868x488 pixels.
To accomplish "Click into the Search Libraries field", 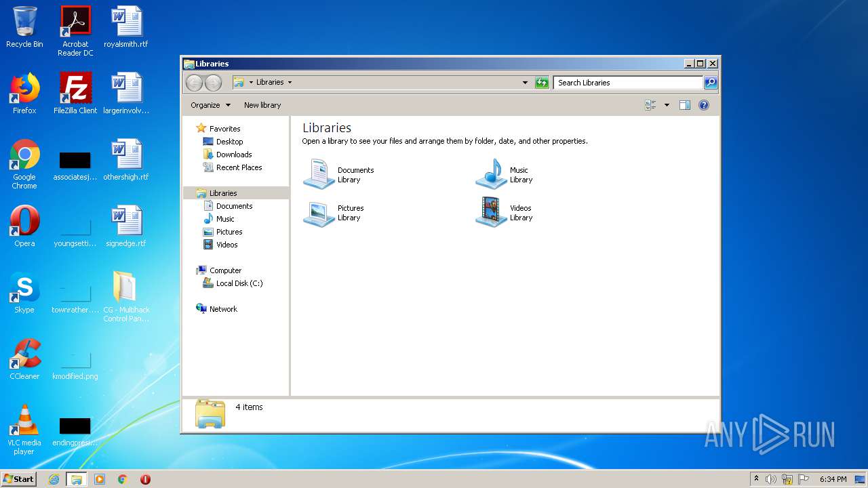I will tap(628, 83).
